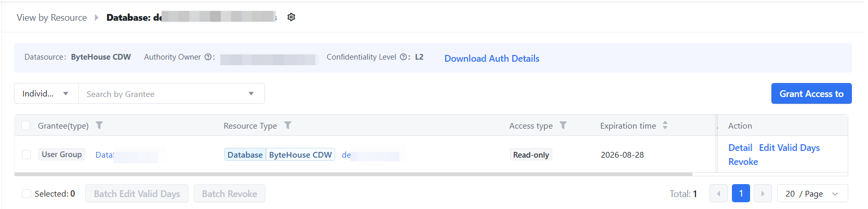Click the horizontal scrollbar under the table
The height and width of the screenshot is (209, 868).
[353, 174]
